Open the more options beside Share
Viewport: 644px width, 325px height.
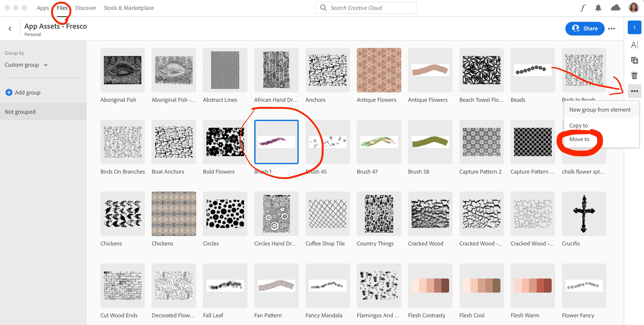click(611, 29)
